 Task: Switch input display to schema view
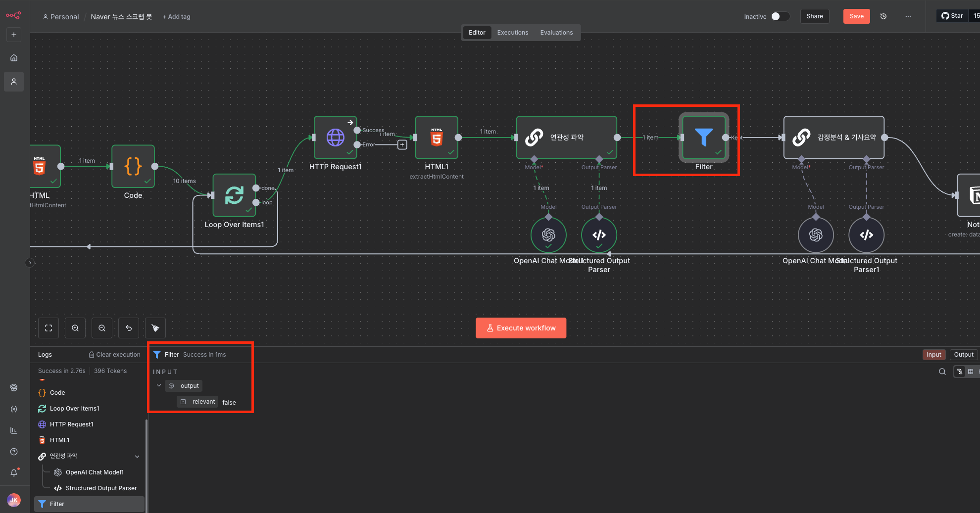coord(960,372)
